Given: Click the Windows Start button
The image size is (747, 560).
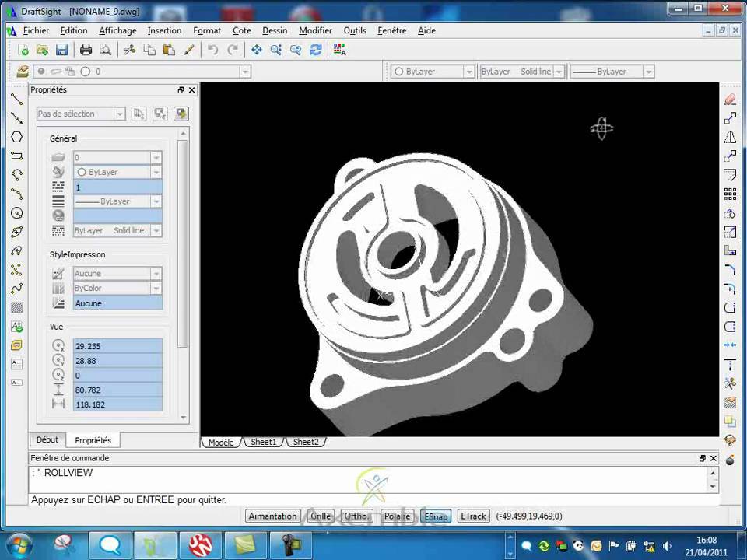Looking at the screenshot, I should pos(18,544).
